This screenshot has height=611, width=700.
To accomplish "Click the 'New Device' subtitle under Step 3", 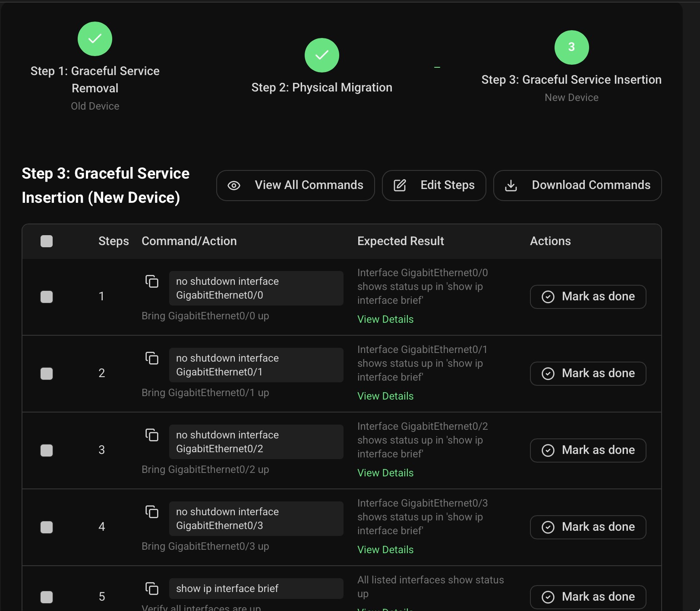I will [x=571, y=98].
